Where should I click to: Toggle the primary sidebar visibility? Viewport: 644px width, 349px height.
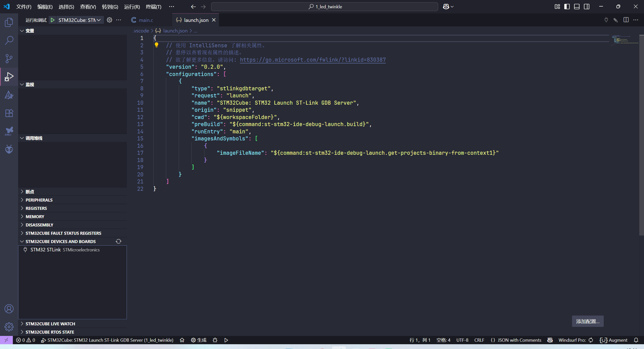[567, 6]
